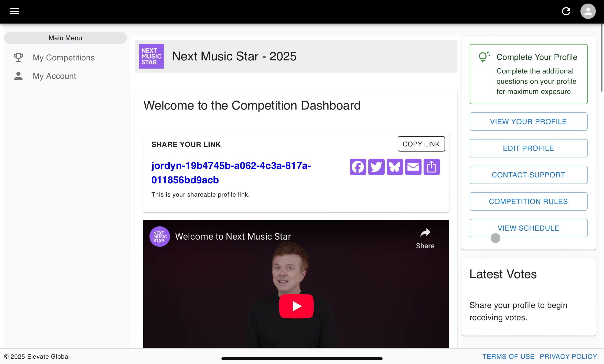Open the COMPETITION RULES button
Image resolution: width=604 pixels, height=364 pixels.
(528, 201)
